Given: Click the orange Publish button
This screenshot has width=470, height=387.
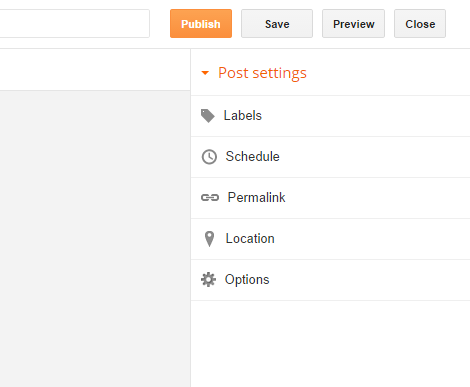Looking at the screenshot, I should [x=201, y=24].
